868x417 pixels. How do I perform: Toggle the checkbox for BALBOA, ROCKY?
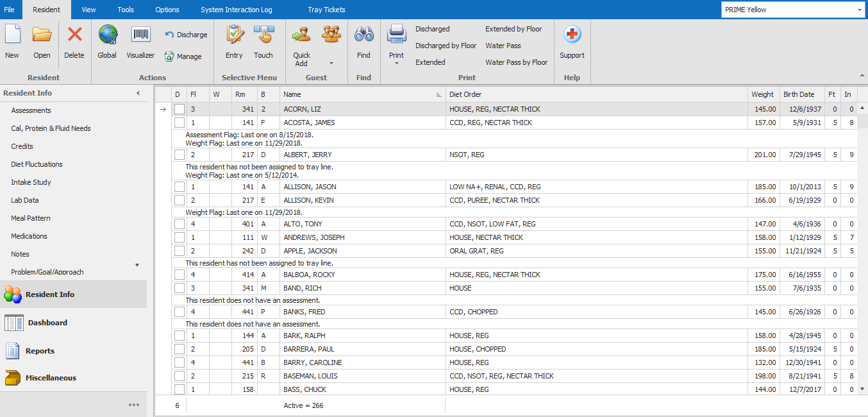tap(179, 275)
